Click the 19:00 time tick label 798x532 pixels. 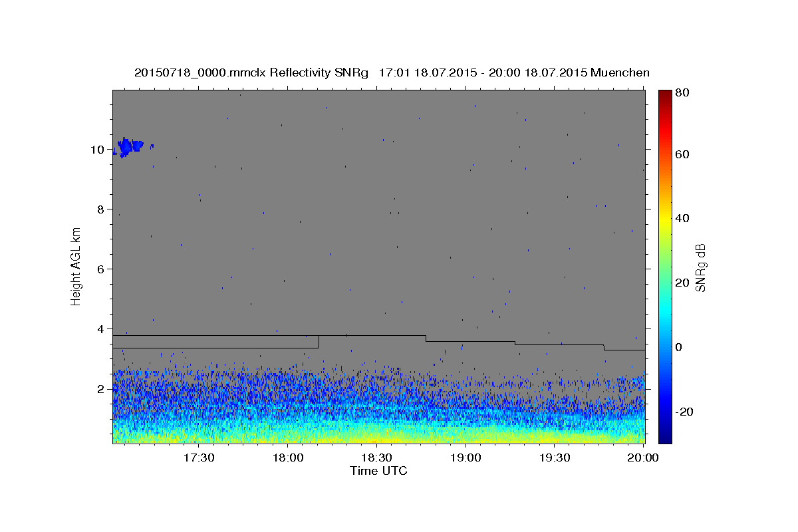click(x=465, y=458)
